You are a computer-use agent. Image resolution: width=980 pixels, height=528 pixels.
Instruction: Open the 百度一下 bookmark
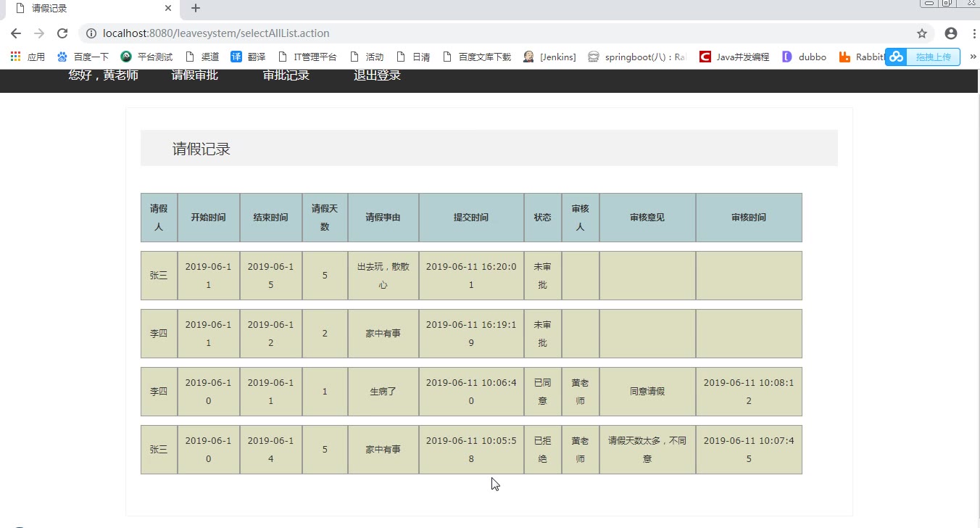pos(83,57)
